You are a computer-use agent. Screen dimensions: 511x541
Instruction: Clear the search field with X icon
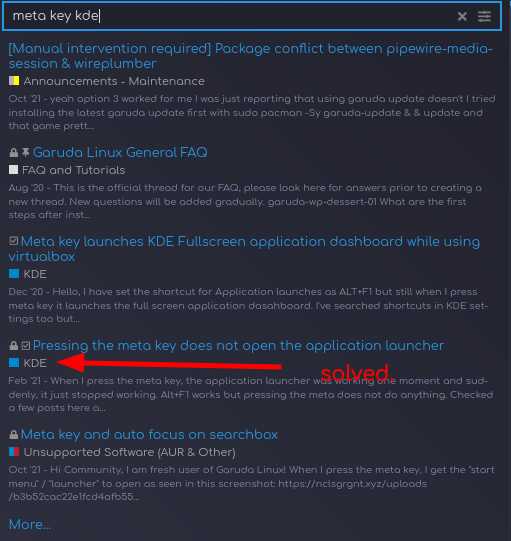[x=462, y=16]
